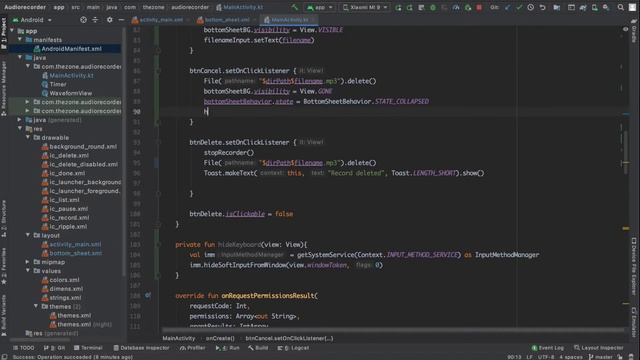Open colors.xml in values

click(64, 280)
